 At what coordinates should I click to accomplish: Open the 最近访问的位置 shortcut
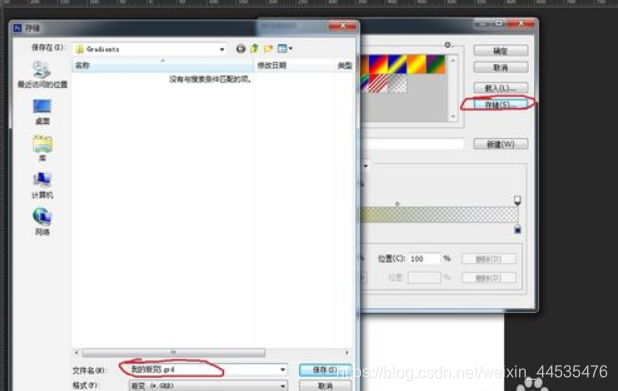[42, 75]
